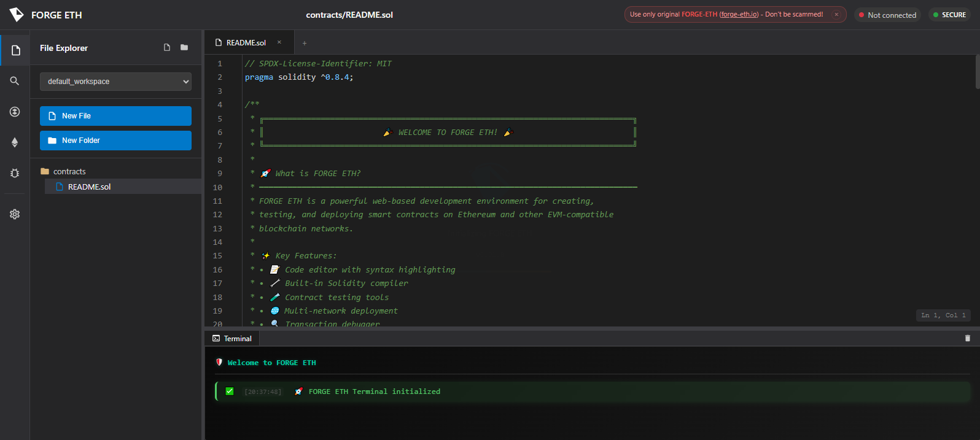
Task: Clear terminal with the trash icon
Action: (x=968, y=338)
